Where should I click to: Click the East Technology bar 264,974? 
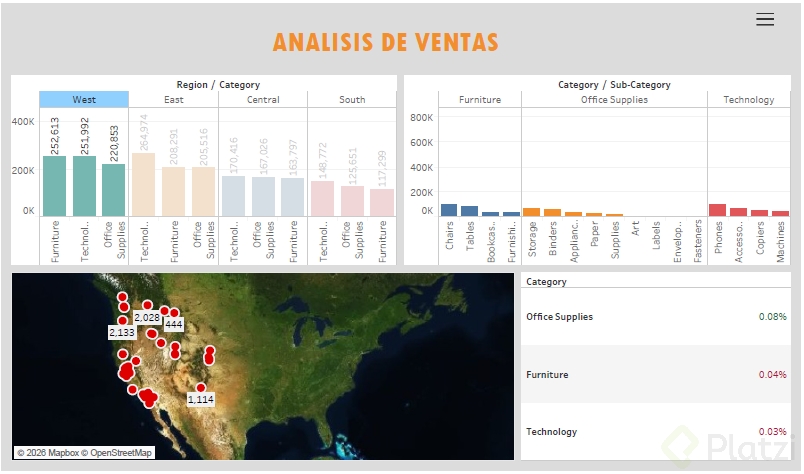144,185
